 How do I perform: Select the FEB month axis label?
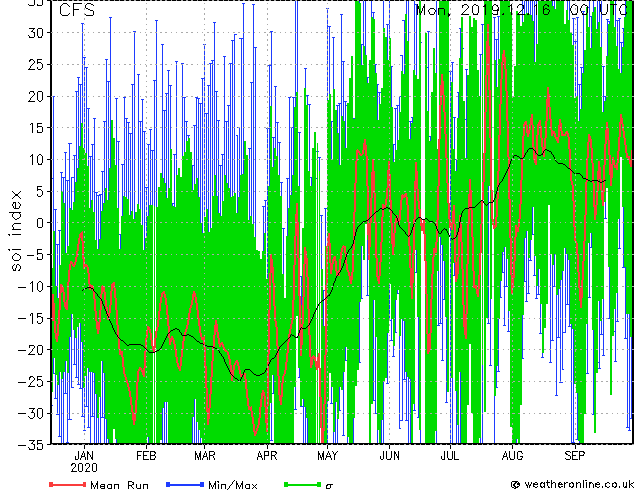pos(146,456)
